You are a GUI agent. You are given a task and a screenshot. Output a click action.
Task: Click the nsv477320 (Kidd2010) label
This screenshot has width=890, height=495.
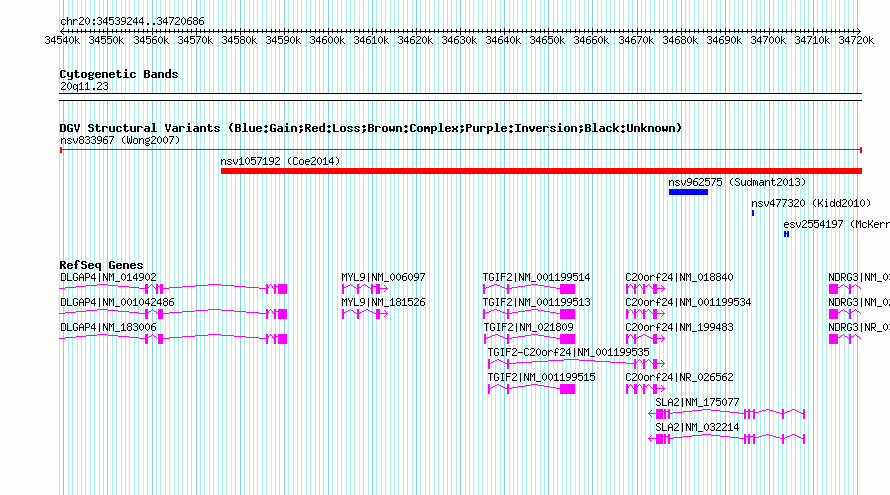(x=811, y=203)
